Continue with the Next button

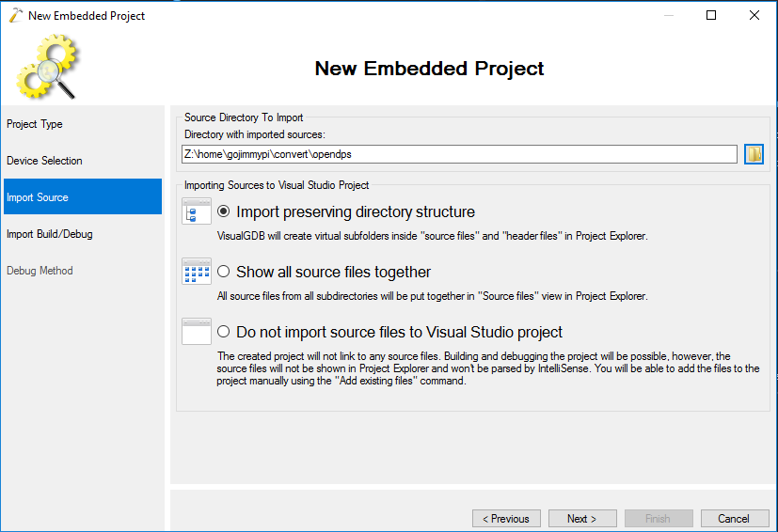click(x=582, y=519)
